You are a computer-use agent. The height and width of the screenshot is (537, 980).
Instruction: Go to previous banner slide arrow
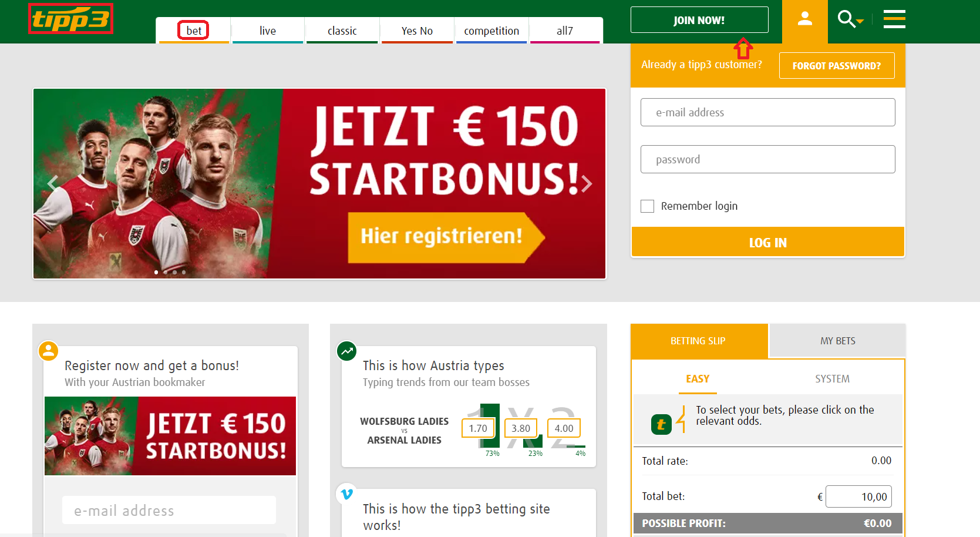(x=52, y=183)
